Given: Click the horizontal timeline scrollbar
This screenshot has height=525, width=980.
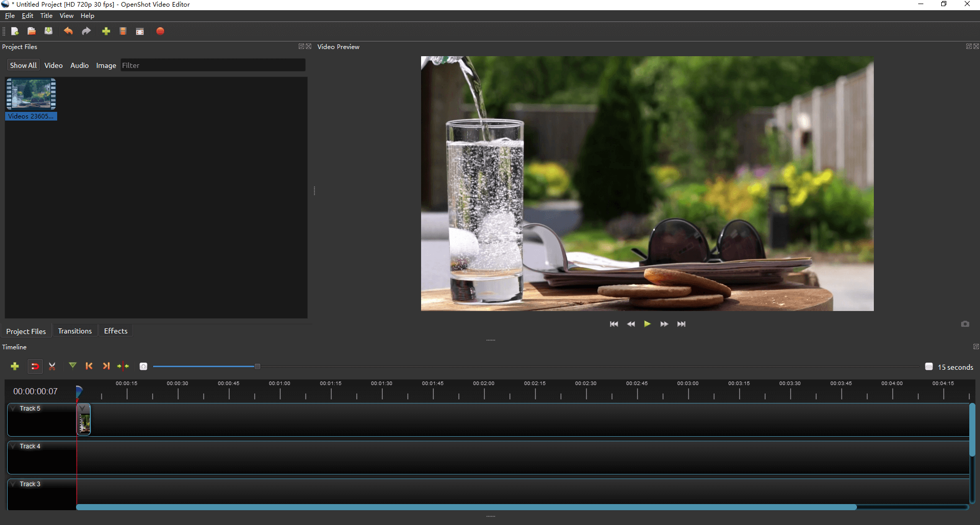Looking at the screenshot, I should (x=467, y=507).
